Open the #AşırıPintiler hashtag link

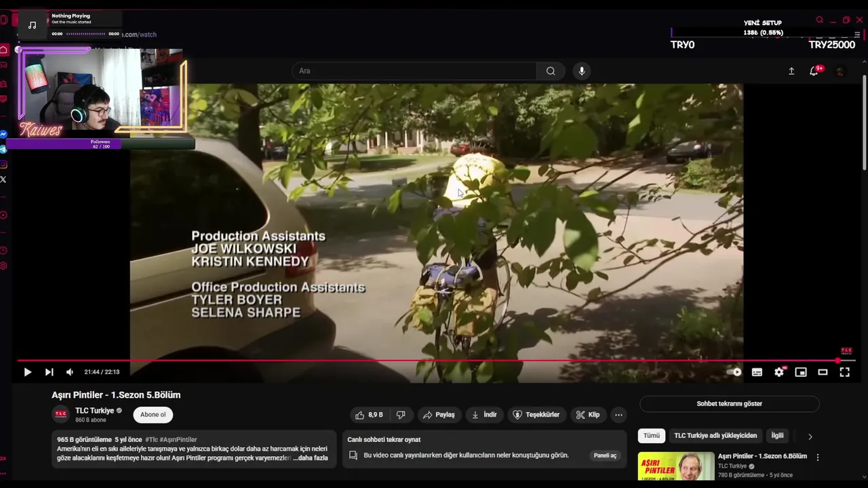(178, 440)
